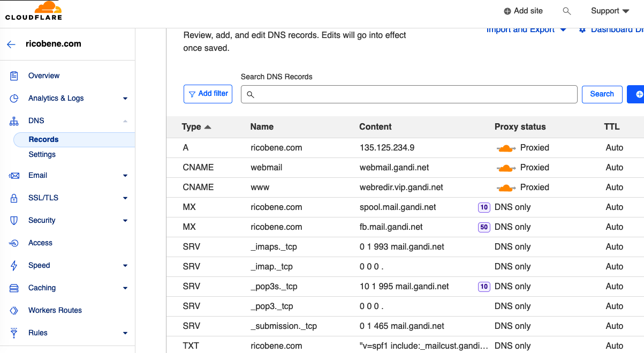The height and width of the screenshot is (353, 644).
Task: Click the Rules funnel icon
Action: 14,333
